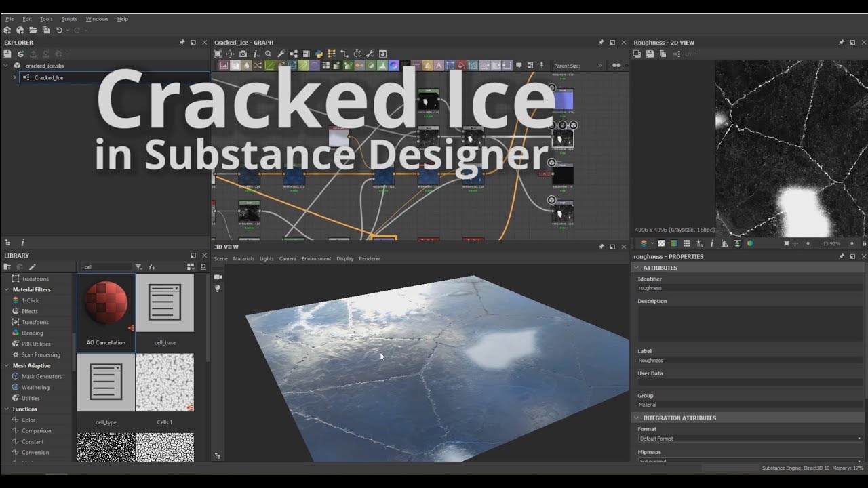The width and height of the screenshot is (868, 488).
Task: Open the Camera menu in 3D View
Action: [288, 258]
